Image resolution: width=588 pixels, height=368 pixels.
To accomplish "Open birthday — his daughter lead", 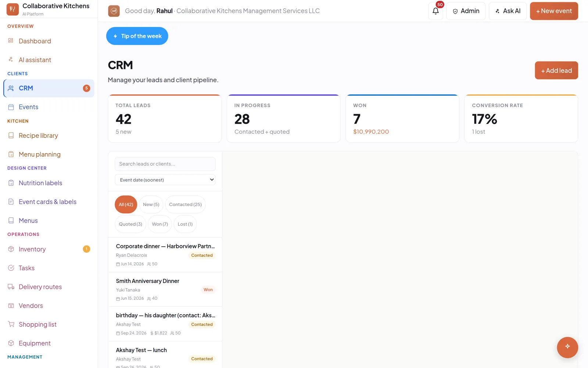I will [x=165, y=324].
